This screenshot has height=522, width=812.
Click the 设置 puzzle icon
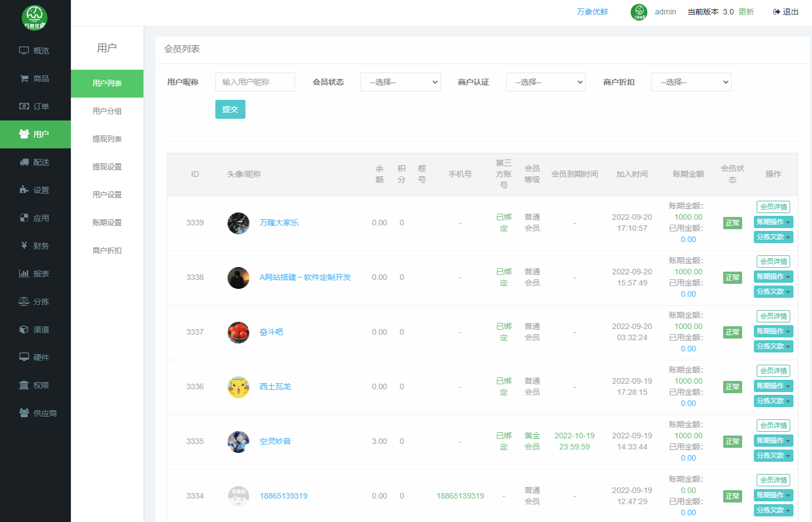tap(24, 190)
